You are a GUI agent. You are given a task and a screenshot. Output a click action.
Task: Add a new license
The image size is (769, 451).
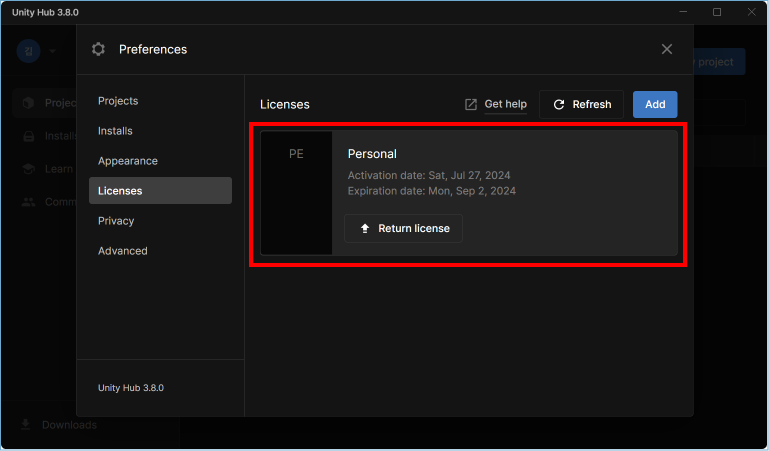coord(655,104)
